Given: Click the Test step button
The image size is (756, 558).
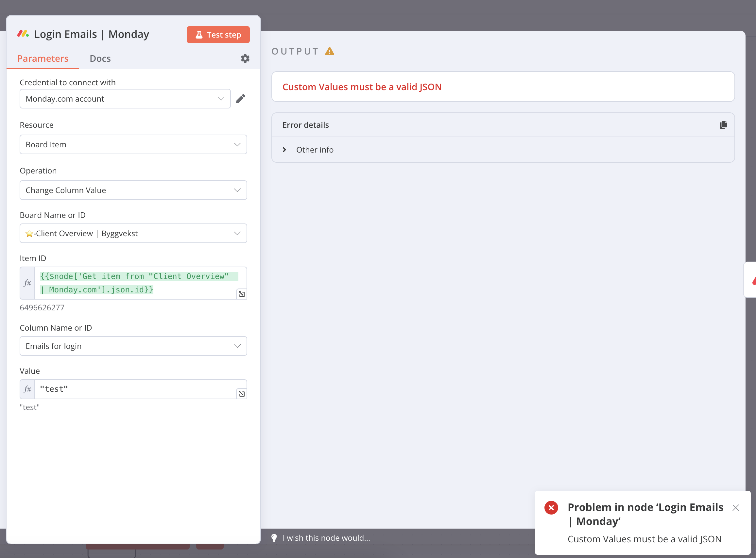Looking at the screenshot, I should pyautogui.click(x=218, y=34).
